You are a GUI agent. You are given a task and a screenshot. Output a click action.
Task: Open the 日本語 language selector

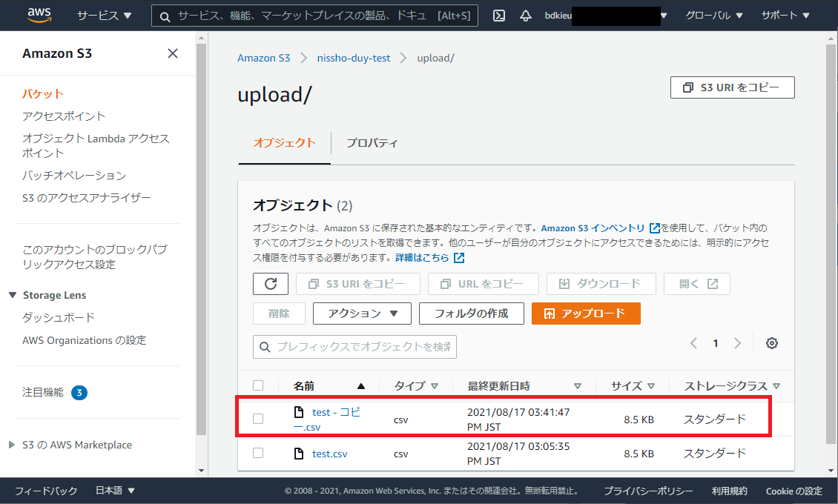point(115,490)
